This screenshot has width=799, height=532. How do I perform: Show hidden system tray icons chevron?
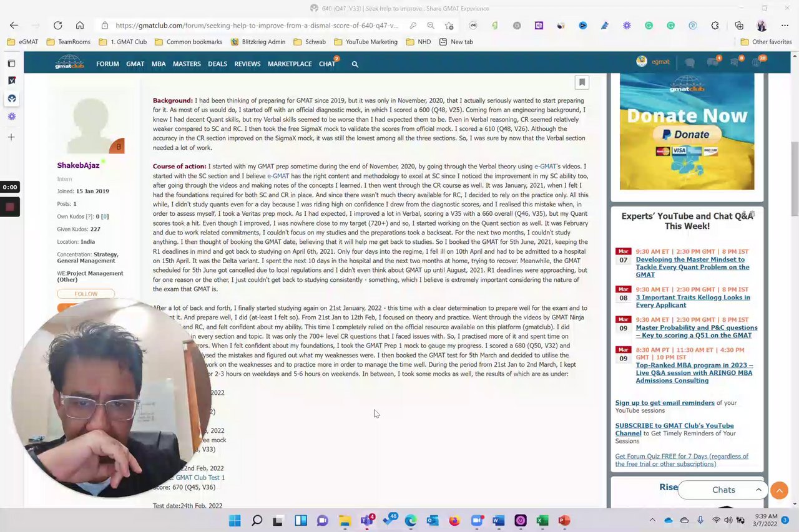click(652, 520)
